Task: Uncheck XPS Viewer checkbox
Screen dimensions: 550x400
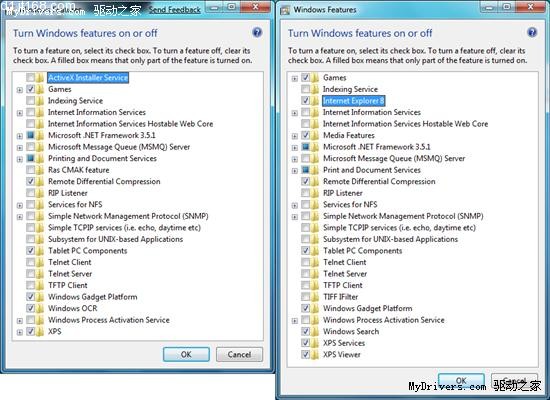Action: click(x=306, y=354)
